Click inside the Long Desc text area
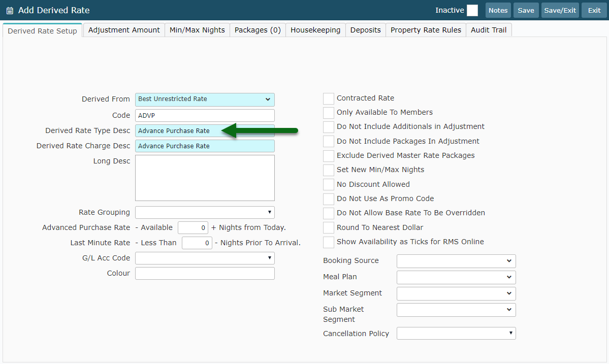 [205, 178]
